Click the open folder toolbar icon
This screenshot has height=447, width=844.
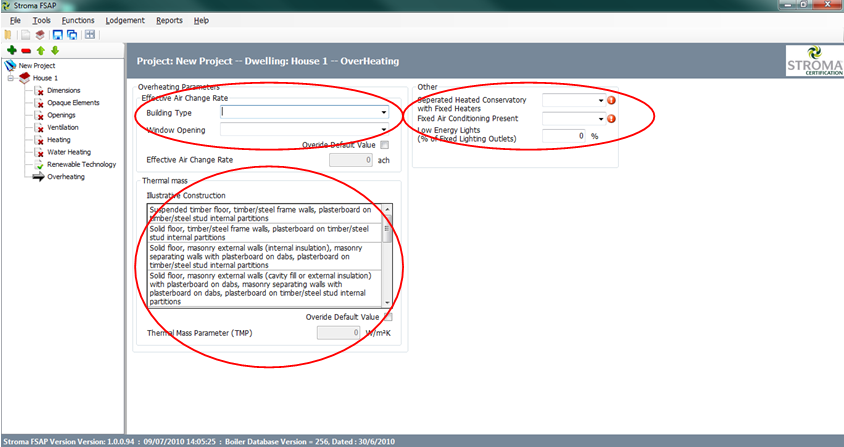pyautogui.click(x=8, y=35)
